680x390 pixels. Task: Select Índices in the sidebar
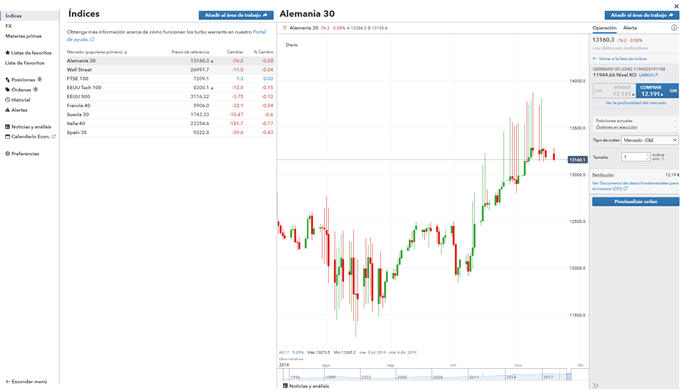pyautogui.click(x=30, y=16)
